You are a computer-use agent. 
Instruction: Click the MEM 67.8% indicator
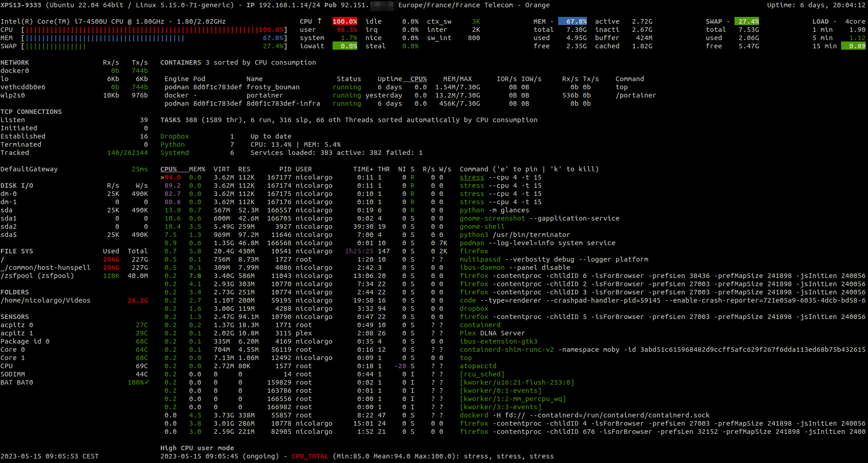tap(573, 21)
